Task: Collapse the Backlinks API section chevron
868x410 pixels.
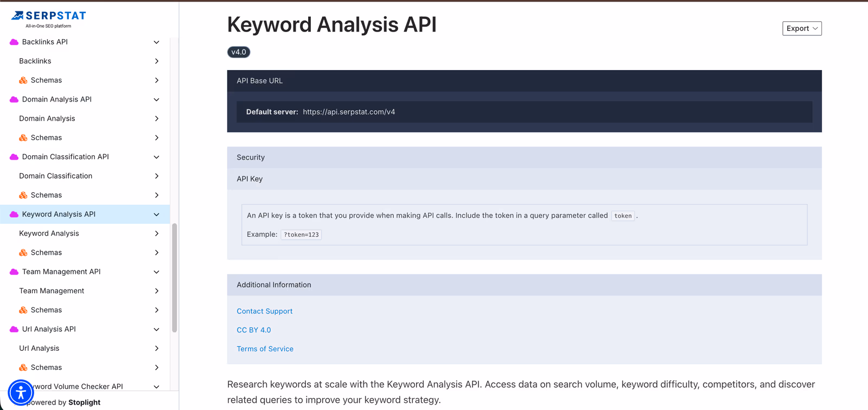Action: [x=156, y=42]
